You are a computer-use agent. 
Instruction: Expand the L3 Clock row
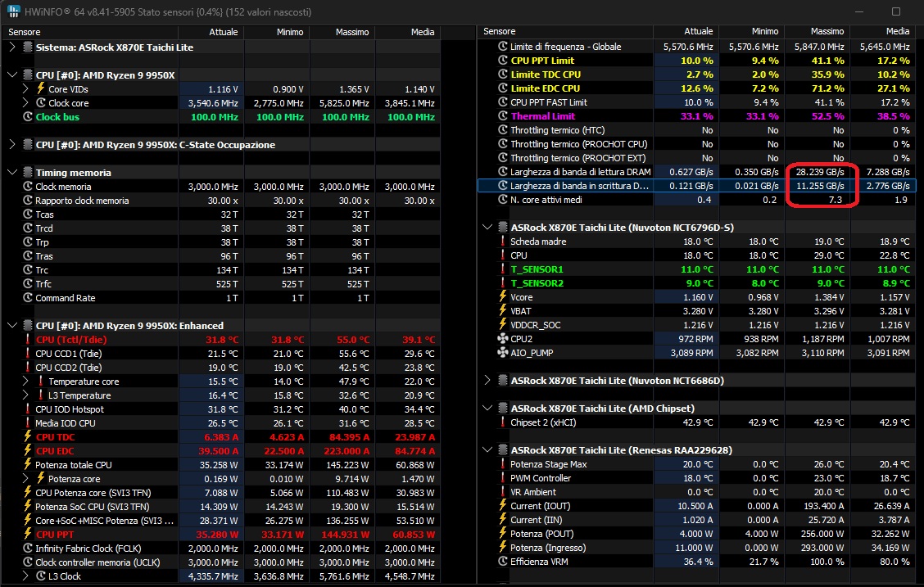pyautogui.click(x=25, y=576)
